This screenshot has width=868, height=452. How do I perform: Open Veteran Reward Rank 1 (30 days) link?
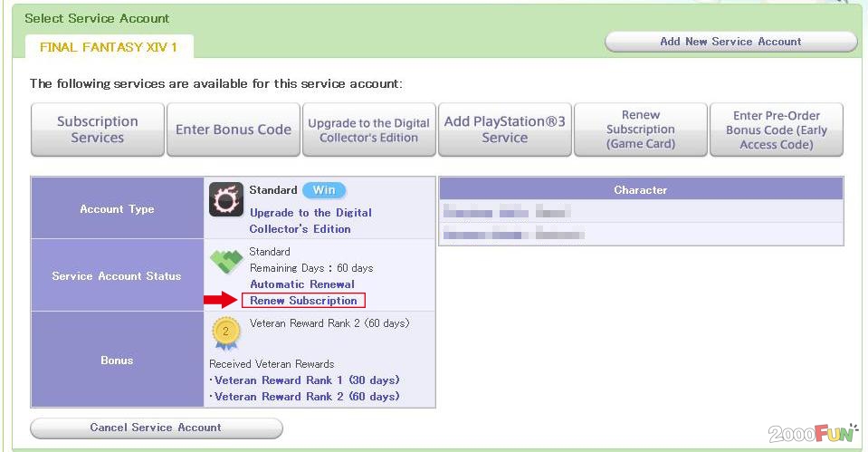tap(306, 380)
